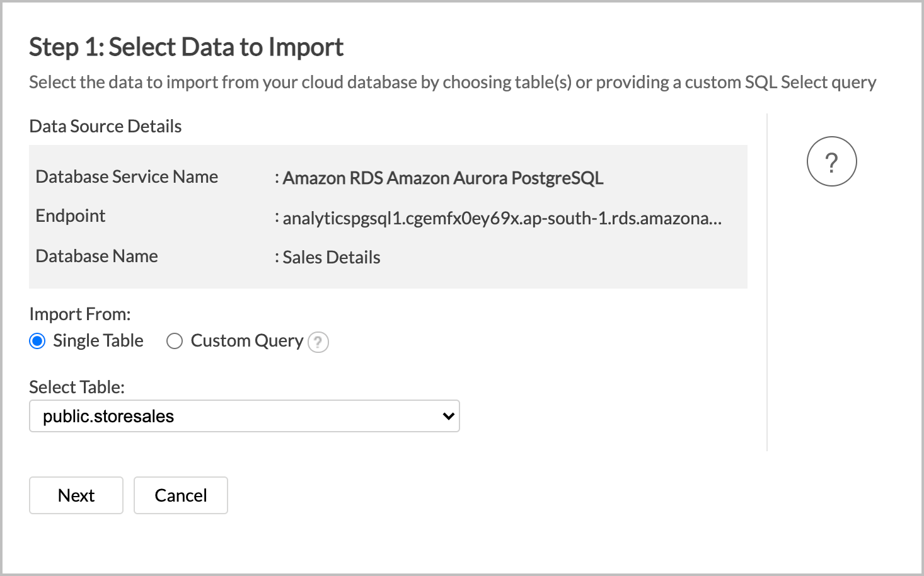Click the Step 1 page title
This screenshot has width=924, height=576.
point(186,47)
